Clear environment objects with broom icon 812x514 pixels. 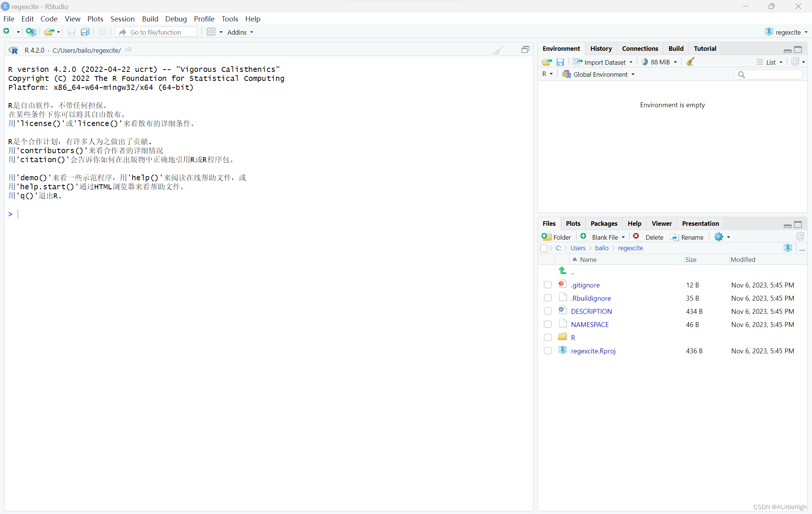[690, 62]
